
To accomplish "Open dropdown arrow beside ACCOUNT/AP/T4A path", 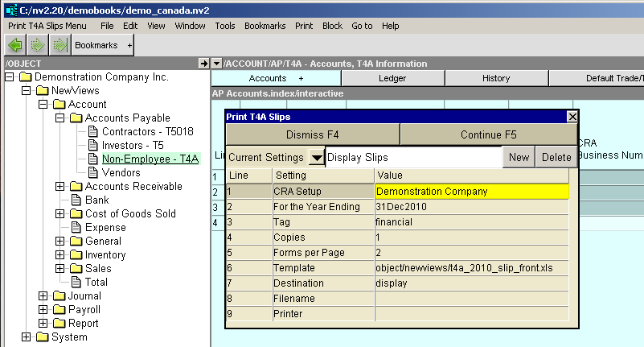I will (216, 64).
